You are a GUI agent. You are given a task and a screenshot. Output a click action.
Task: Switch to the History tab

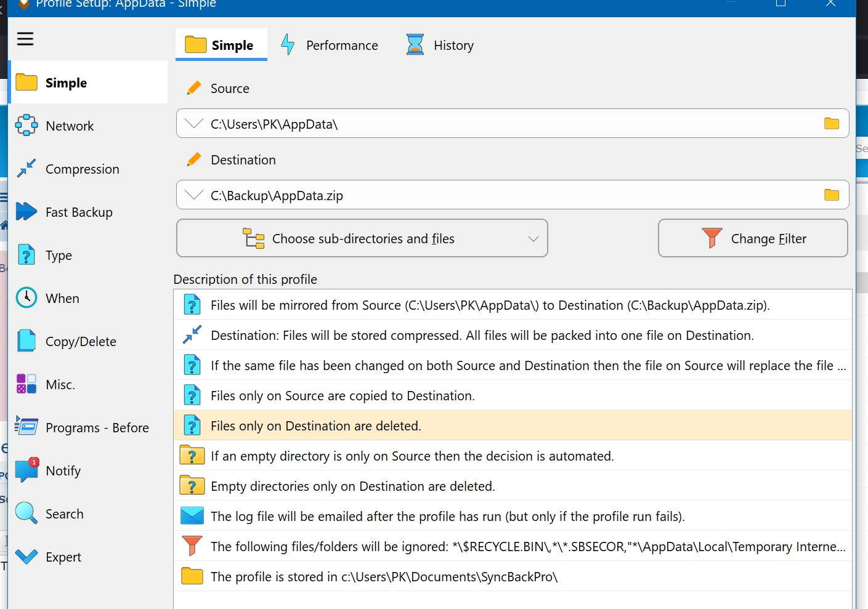(x=440, y=44)
